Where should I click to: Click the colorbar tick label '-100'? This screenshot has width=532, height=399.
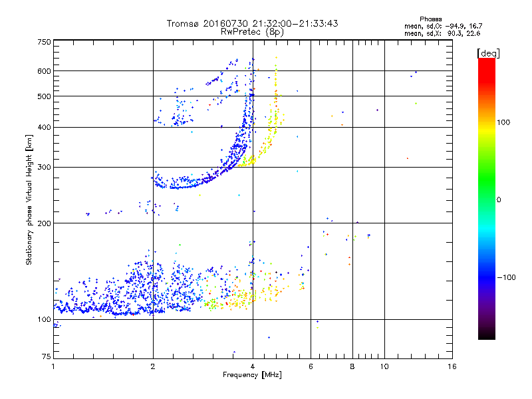click(506, 277)
